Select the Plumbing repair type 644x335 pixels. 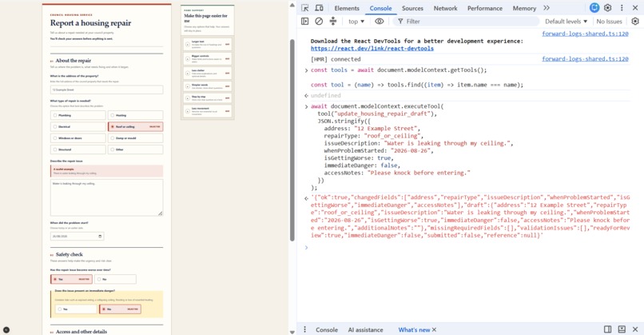click(x=78, y=115)
